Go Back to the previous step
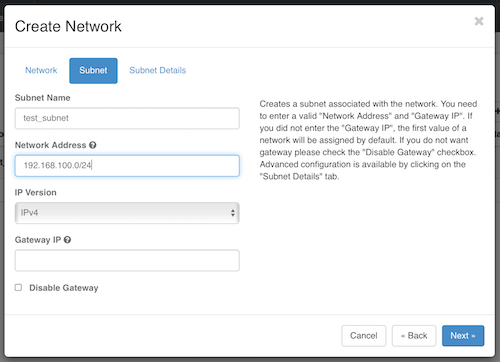This screenshot has height=362, width=500. click(414, 336)
